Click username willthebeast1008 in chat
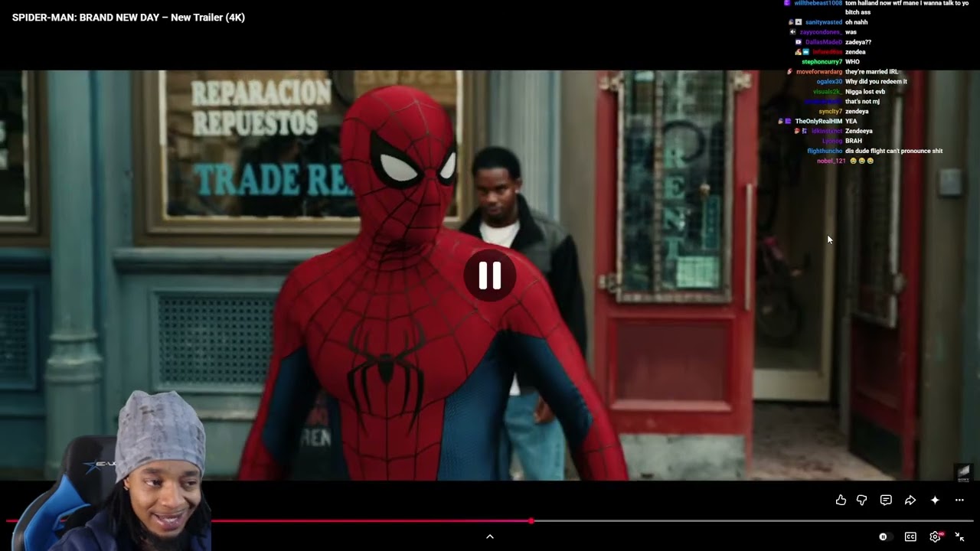Image resolution: width=980 pixels, height=551 pixels. (818, 3)
